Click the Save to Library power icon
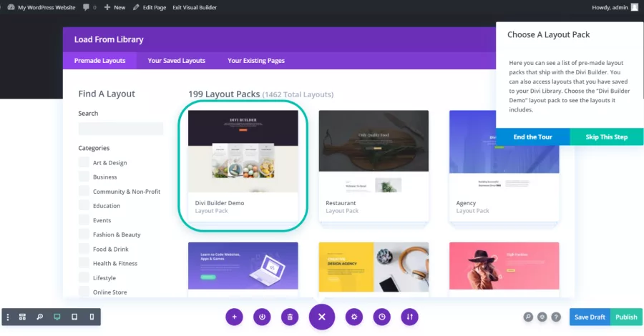 coord(262,317)
